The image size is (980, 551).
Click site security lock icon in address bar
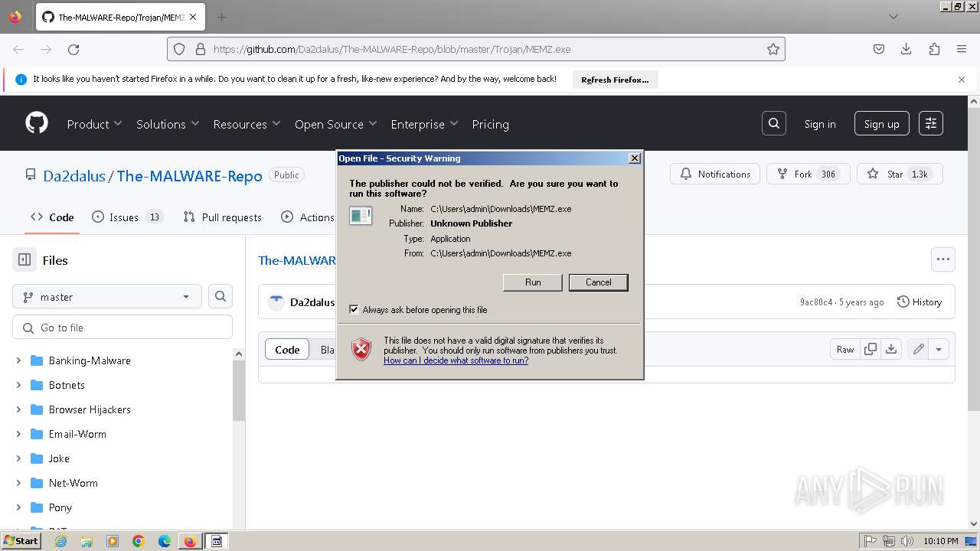(201, 49)
